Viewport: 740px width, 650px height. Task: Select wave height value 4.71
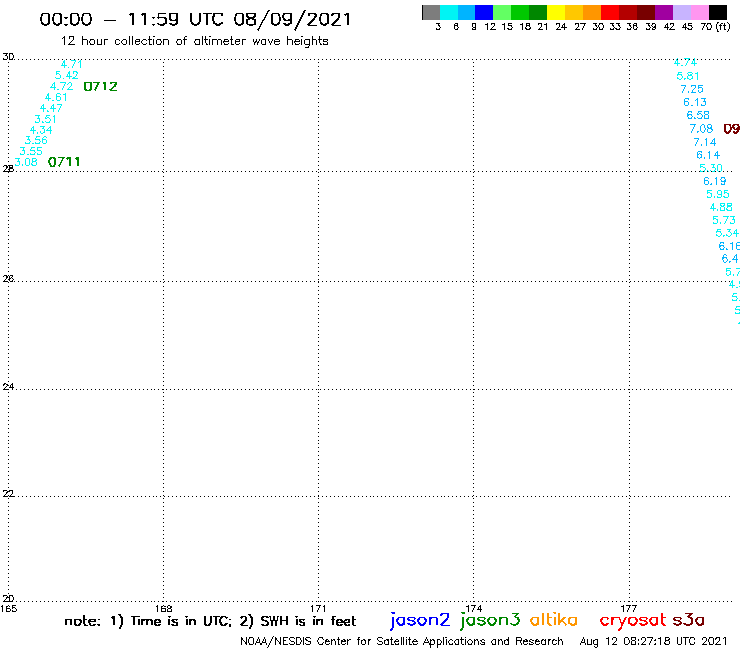click(71, 64)
